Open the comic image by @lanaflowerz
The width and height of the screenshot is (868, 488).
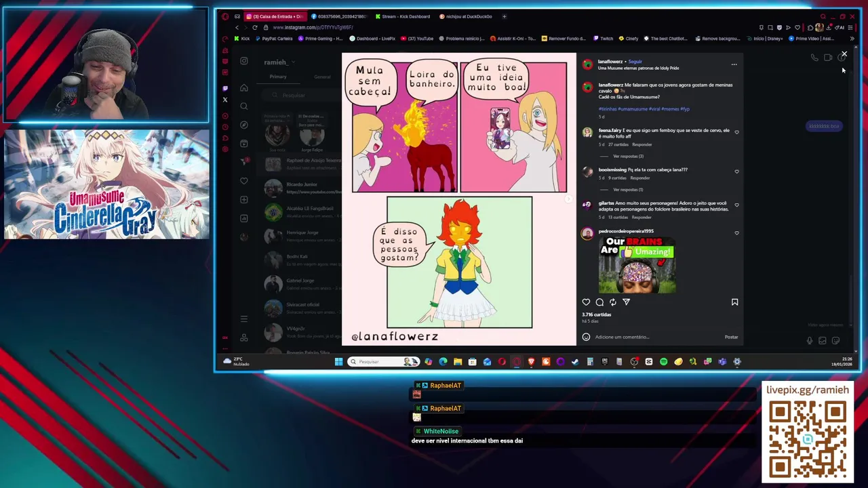point(459,199)
